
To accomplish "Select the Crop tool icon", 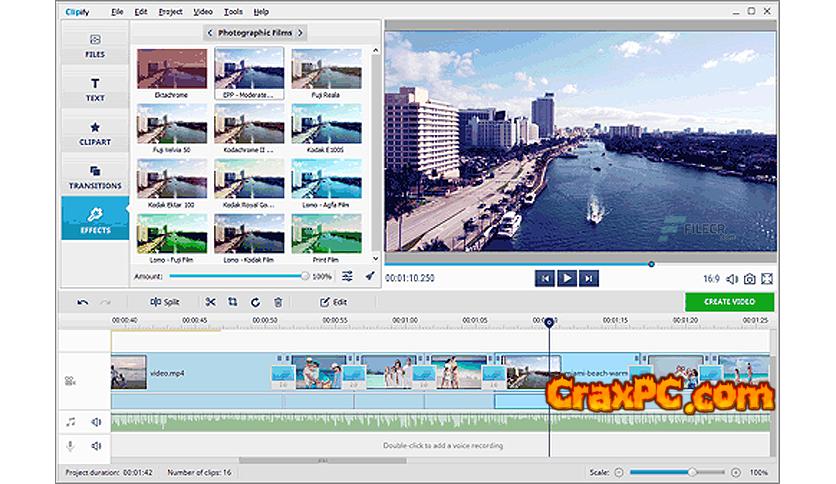I will [232, 302].
